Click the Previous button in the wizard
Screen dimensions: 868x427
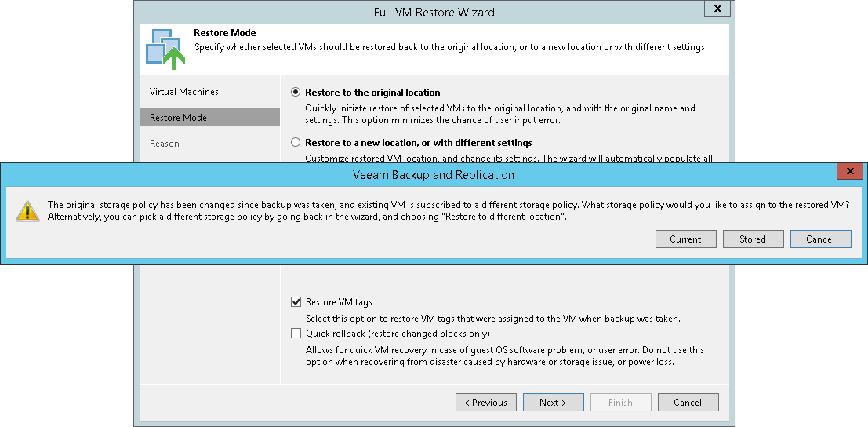coord(486,403)
